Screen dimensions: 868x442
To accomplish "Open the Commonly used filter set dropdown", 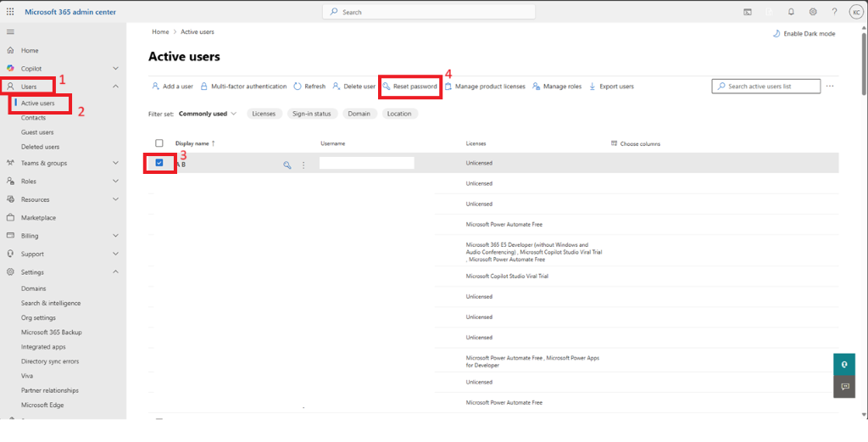I will [208, 114].
